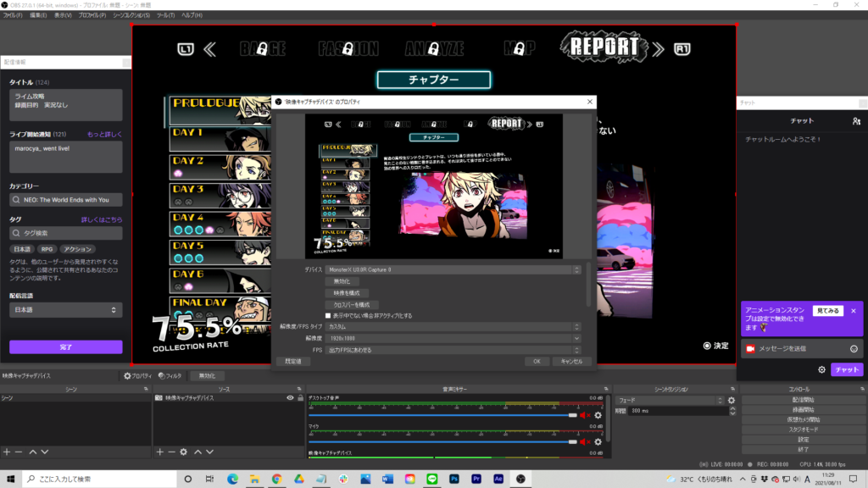Open マイク audio settings gear
The width and height of the screenshot is (868, 488).
pos(598,442)
